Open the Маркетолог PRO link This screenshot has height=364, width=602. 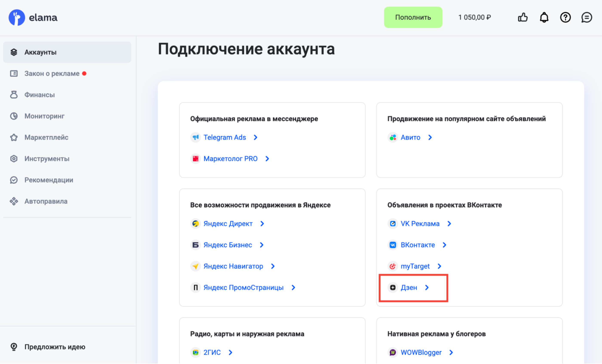(x=231, y=159)
